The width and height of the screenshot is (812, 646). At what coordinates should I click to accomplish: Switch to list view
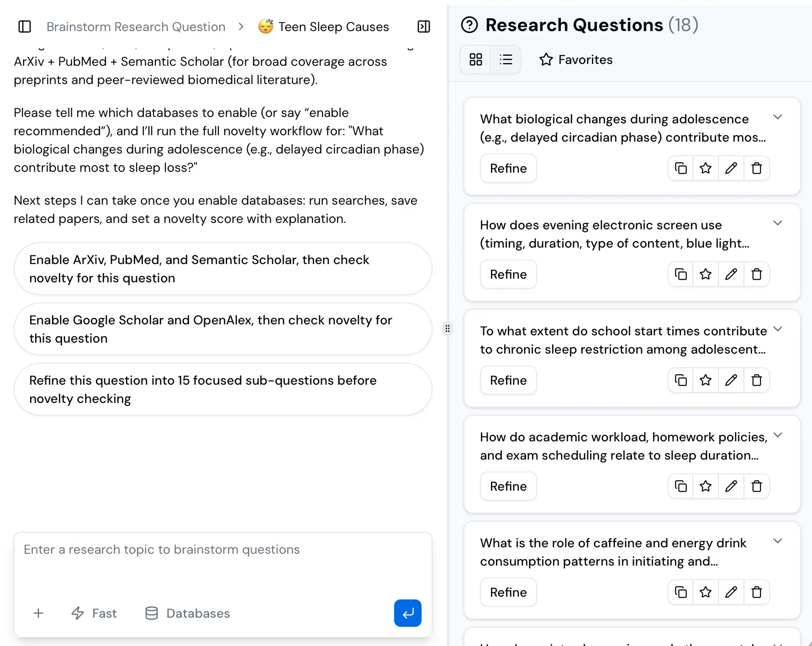click(506, 60)
